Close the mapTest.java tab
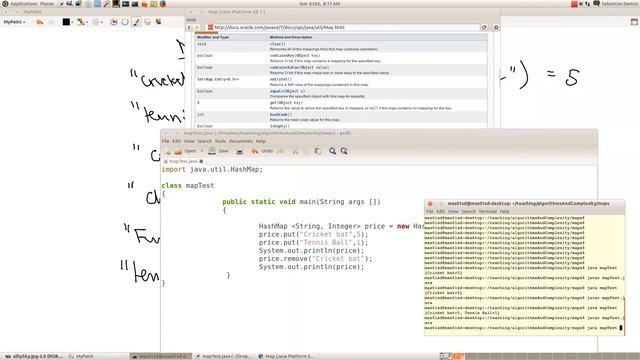 (x=201, y=162)
